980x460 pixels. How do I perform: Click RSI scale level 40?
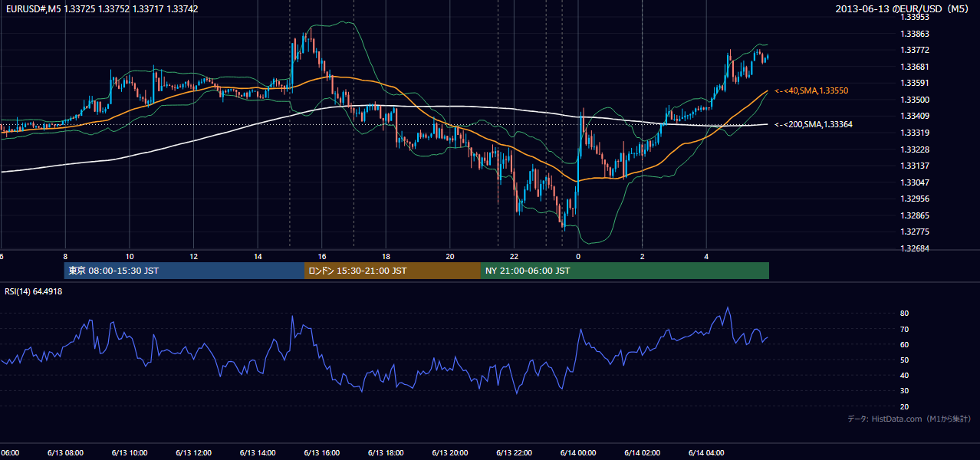pyautogui.click(x=904, y=376)
